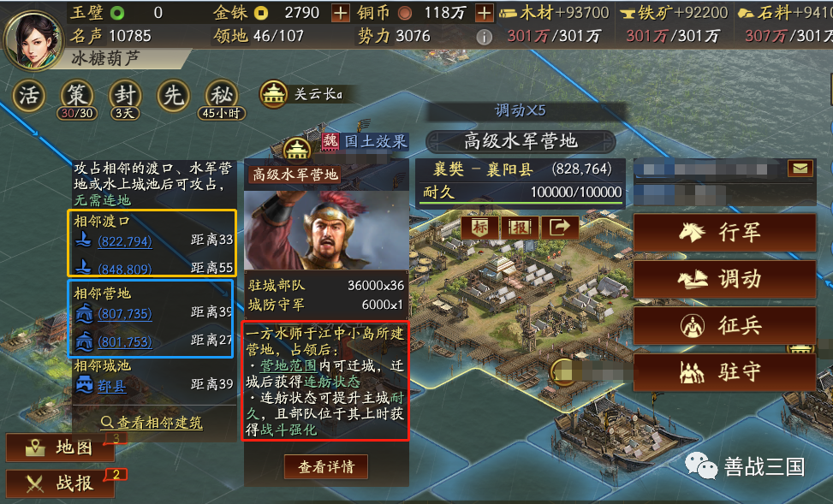Image resolution: width=833 pixels, height=504 pixels.
Task: Click the plus icon next to 铜币
Action: tap(484, 13)
